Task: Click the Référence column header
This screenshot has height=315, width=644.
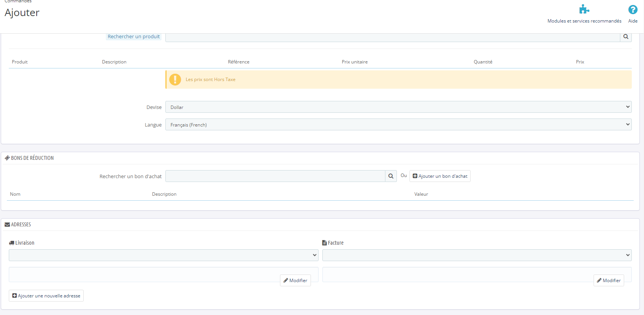Action: point(239,62)
